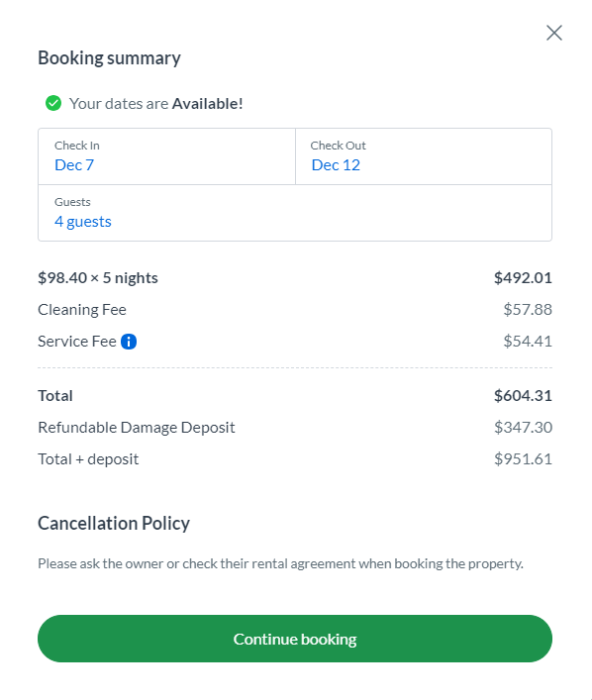592x700 pixels.
Task: Click the nightly subtotal $492.01
Action: pos(523,277)
